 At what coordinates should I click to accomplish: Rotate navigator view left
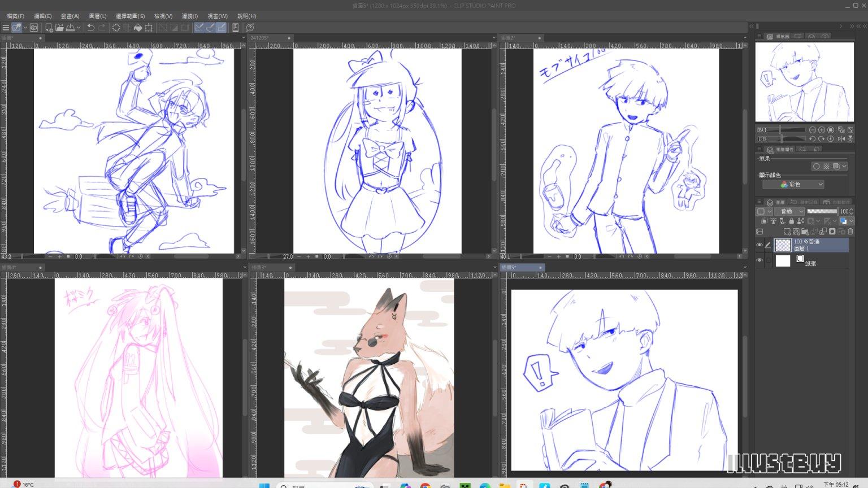(x=813, y=138)
